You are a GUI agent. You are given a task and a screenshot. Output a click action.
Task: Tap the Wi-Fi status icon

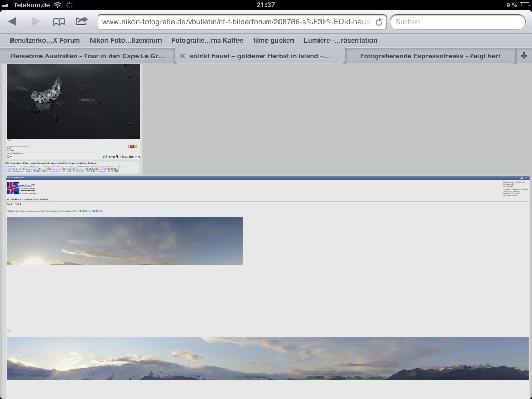(58, 5)
